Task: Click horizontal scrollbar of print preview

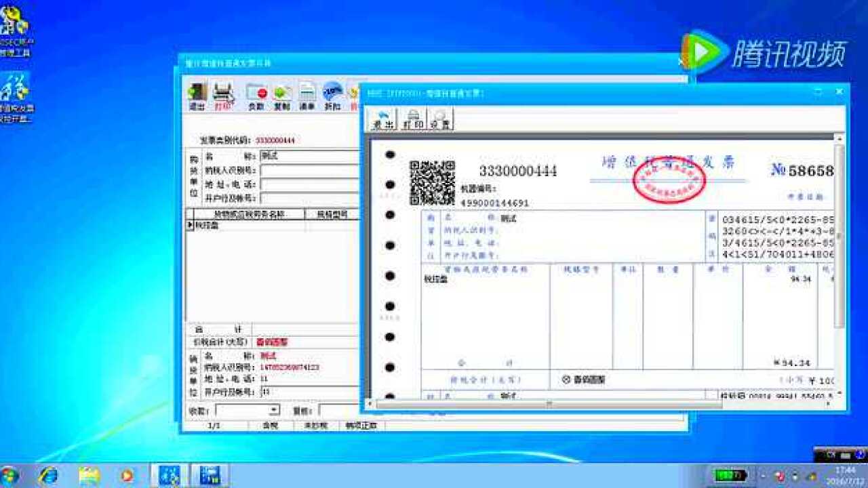Action: point(549,404)
